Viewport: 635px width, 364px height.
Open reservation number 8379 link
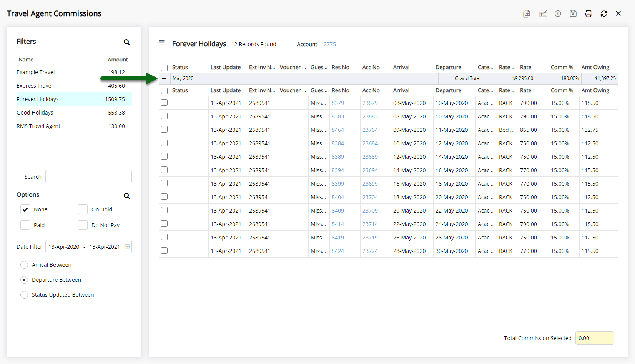pos(338,103)
